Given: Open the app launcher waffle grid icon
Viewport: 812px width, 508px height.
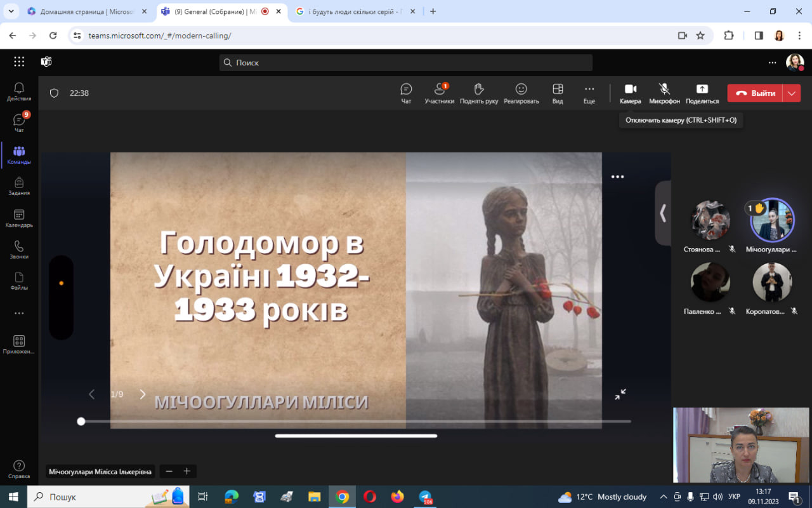Looking at the screenshot, I should coord(19,62).
